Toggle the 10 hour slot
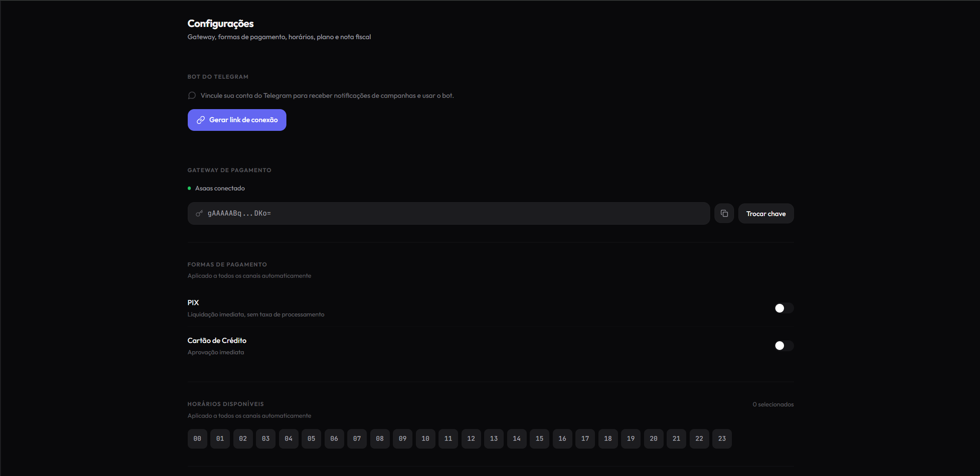980x476 pixels. [x=425, y=439]
